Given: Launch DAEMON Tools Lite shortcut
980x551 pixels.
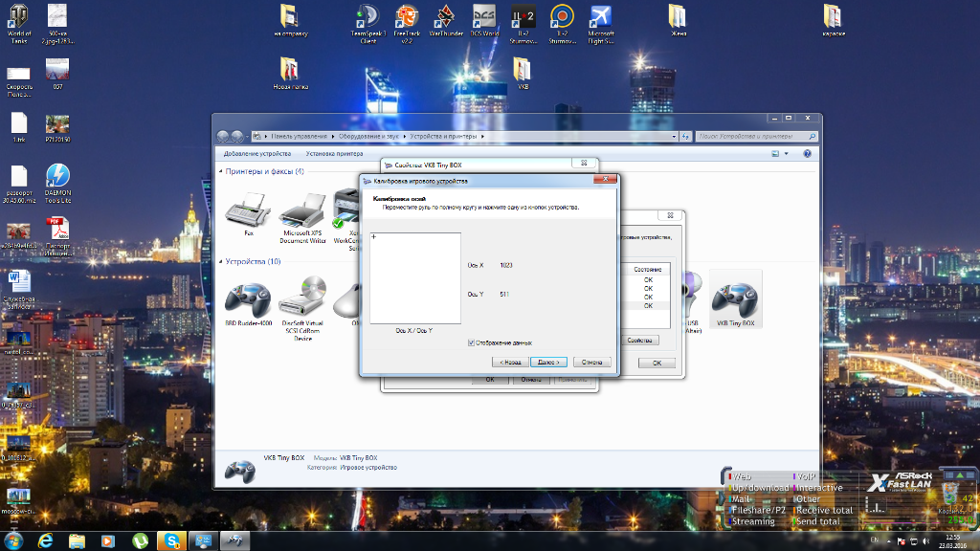Looking at the screenshot, I should pyautogui.click(x=57, y=184).
